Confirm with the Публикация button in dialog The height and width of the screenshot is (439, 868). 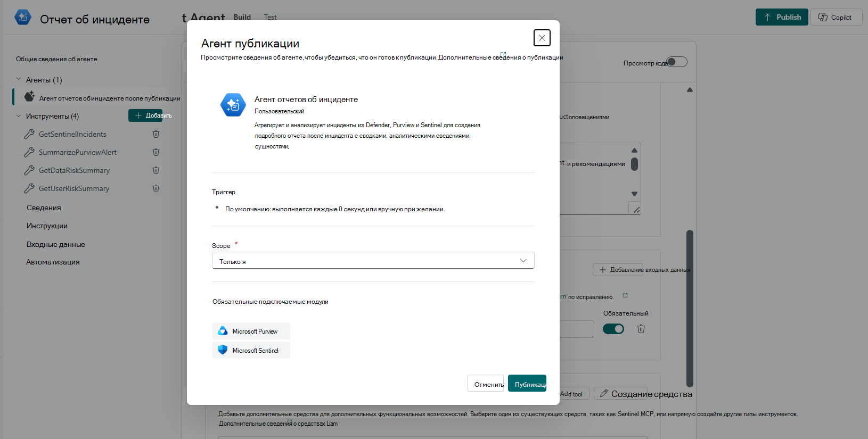(527, 384)
